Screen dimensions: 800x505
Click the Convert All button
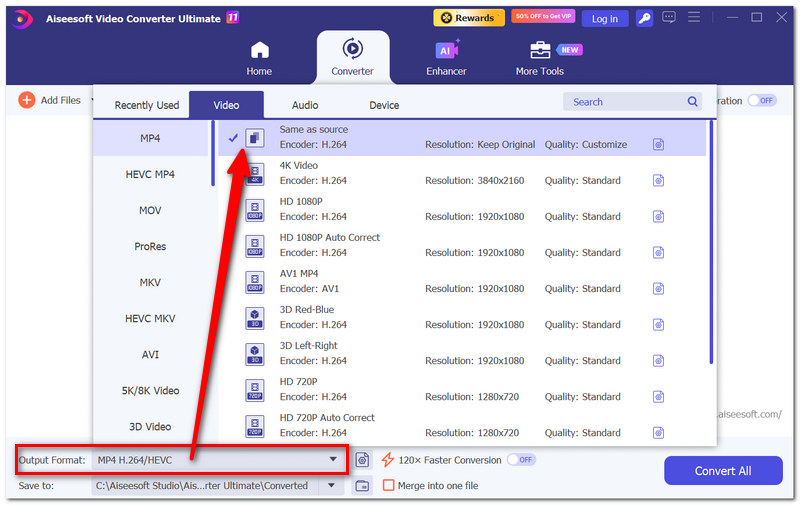tap(723, 471)
